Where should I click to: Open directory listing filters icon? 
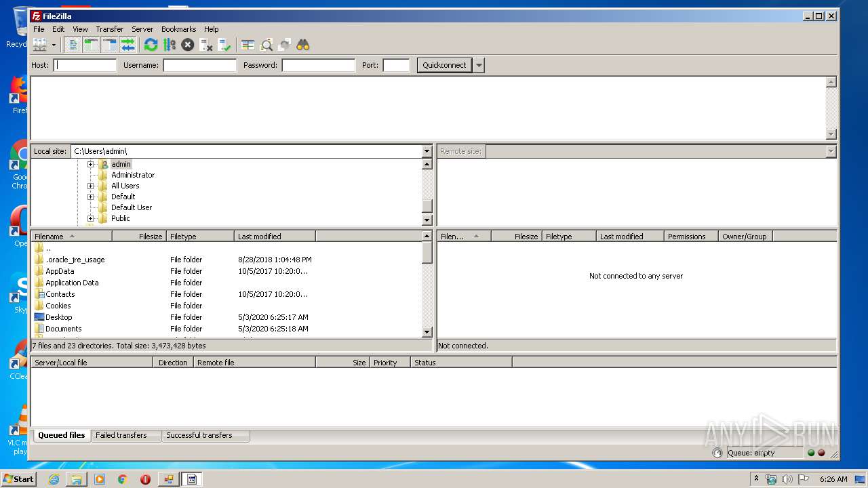[x=248, y=45]
